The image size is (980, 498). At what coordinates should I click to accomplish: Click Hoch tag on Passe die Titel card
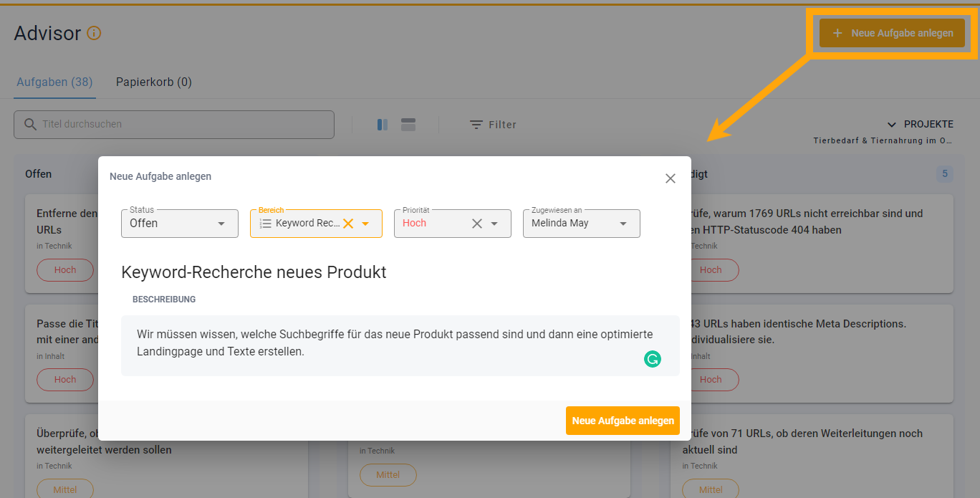pyautogui.click(x=65, y=380)
